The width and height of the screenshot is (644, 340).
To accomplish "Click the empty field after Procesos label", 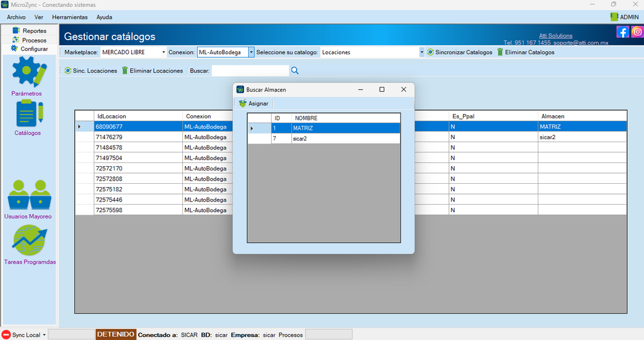I will [328, 334].
